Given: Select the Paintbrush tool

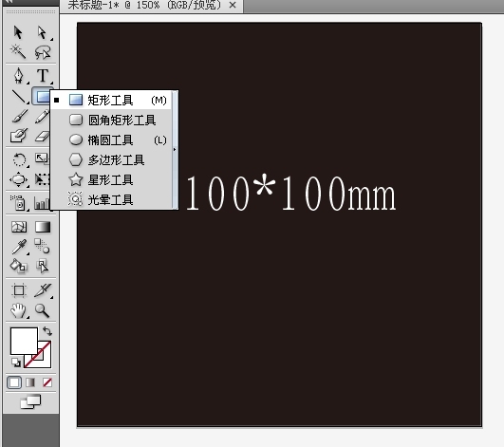Looking at the screenshot, I should point(19,117).
